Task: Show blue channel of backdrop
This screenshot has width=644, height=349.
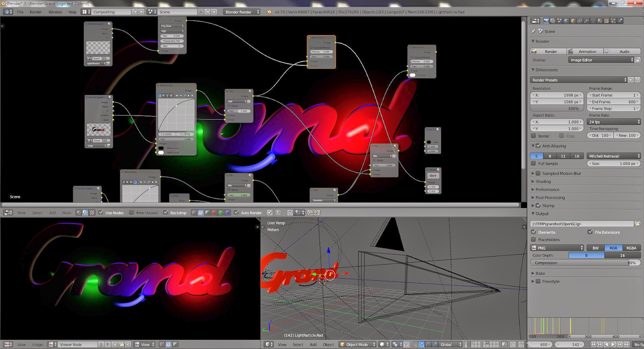Action: click(227, 213)
